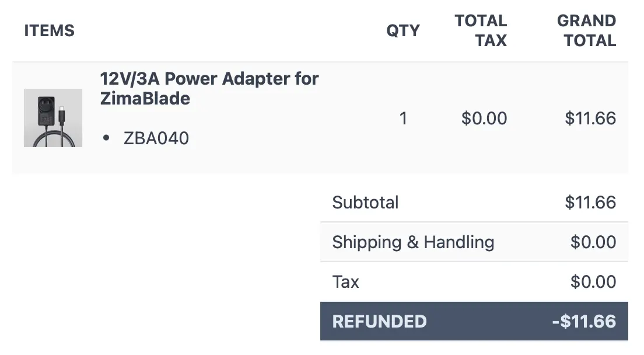The image size is (644, 355).
Task: Click the REFUNDED label
Action: [x=379, y=321]
